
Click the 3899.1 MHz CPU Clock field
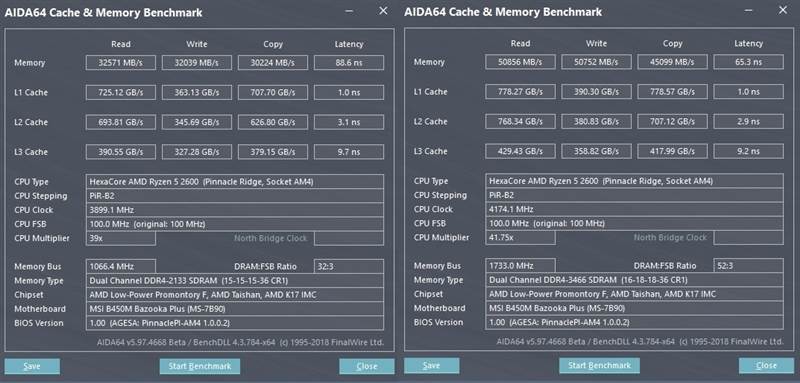[235, 210]
